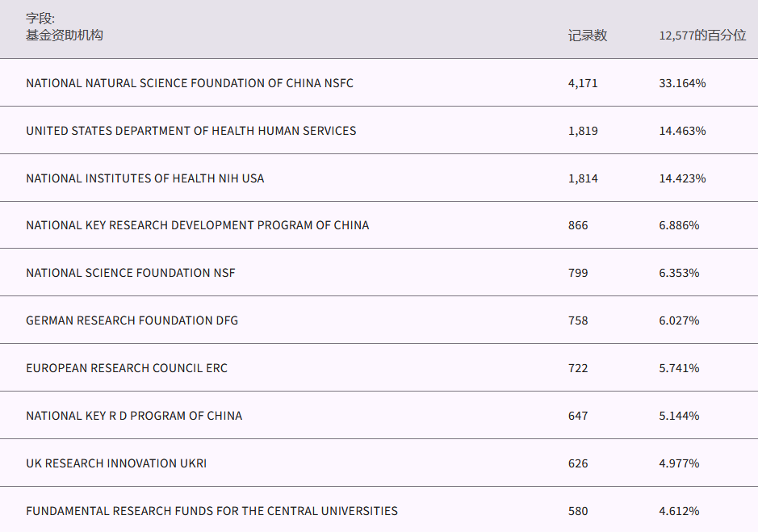The image size is (758, 532).
Task: Open National Key R D Program of China
Action: (x=134, y=416)
